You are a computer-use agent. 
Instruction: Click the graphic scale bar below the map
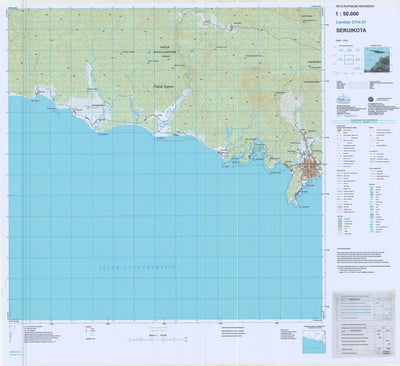(157, 340)
